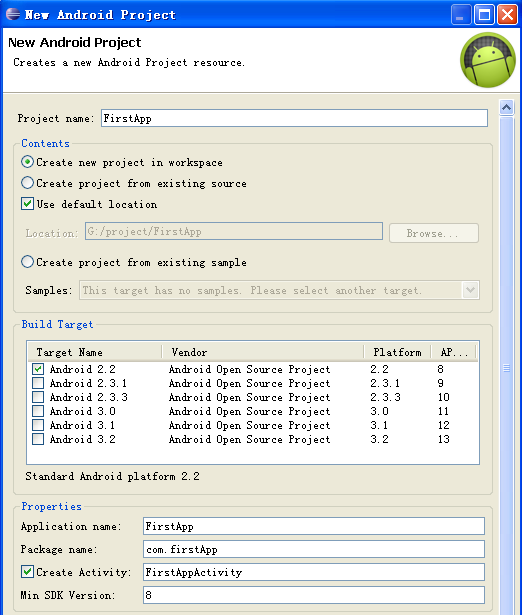Click the Target Name column header
Image resolution: width=522 pixels, height=615 pixels.
(x=95, y=352)
